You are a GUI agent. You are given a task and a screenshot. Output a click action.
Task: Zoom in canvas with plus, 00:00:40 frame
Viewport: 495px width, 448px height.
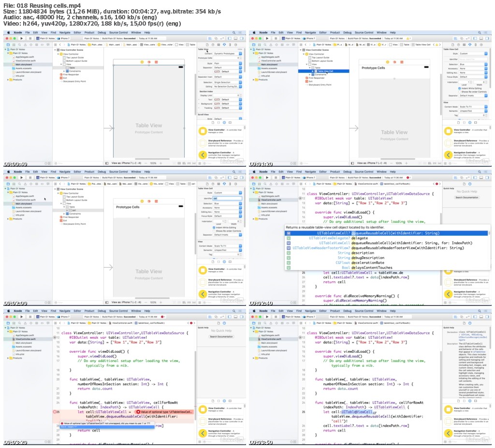(160, 163)
